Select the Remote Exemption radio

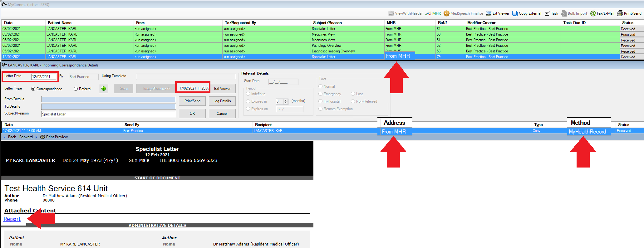[320, 109]
